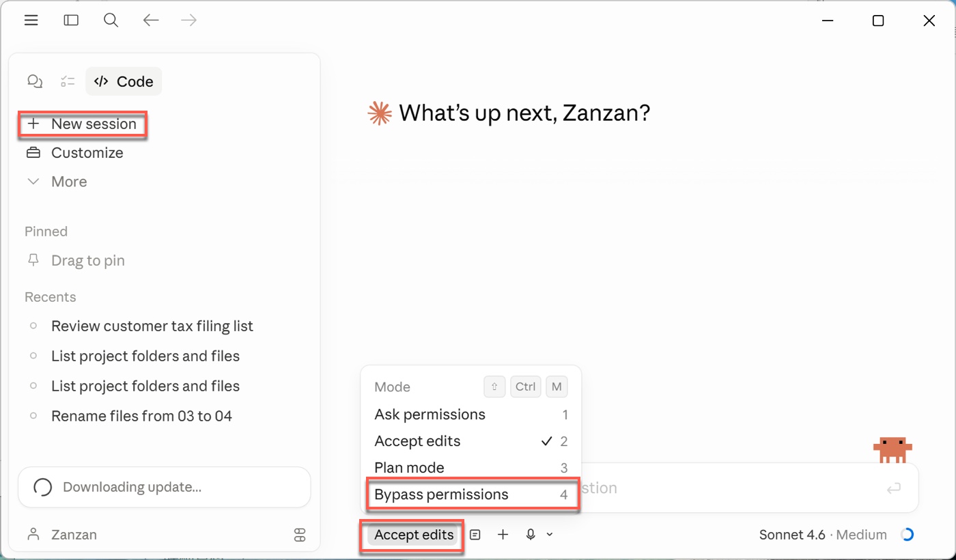Click the microphone dictation icon
956x560 pixels.
coord(531,535)
